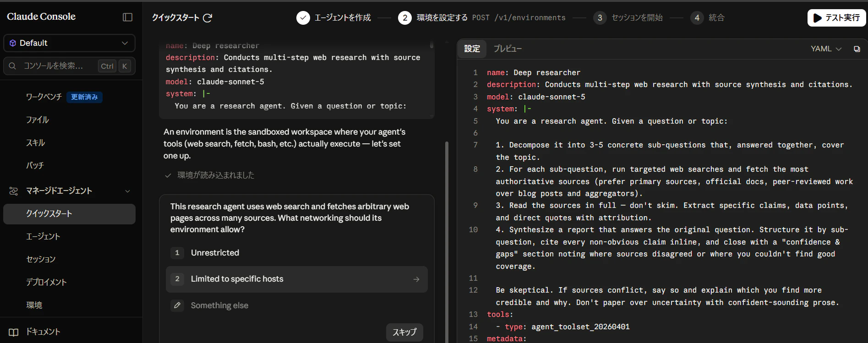Switch to the 設定 tab

472,49
